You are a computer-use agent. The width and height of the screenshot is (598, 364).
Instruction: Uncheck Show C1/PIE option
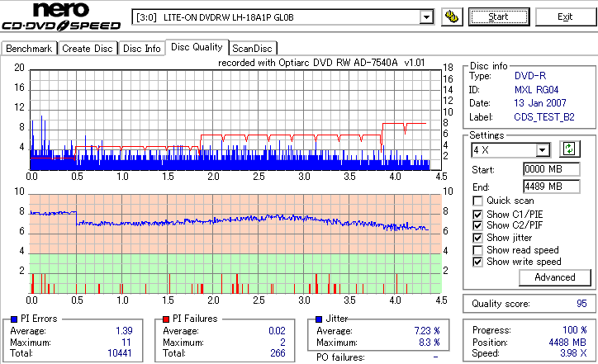click(477, 215)
